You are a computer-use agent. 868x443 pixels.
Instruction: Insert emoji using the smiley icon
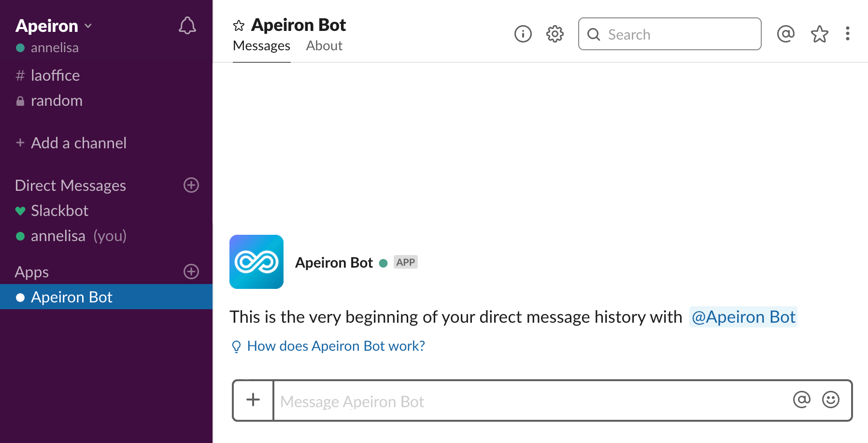831,400
